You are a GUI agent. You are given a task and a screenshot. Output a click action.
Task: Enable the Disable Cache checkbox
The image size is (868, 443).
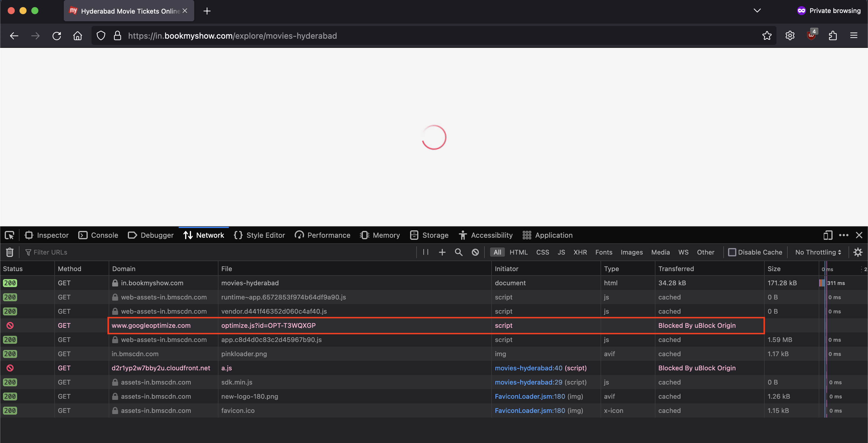coord(733,252)
